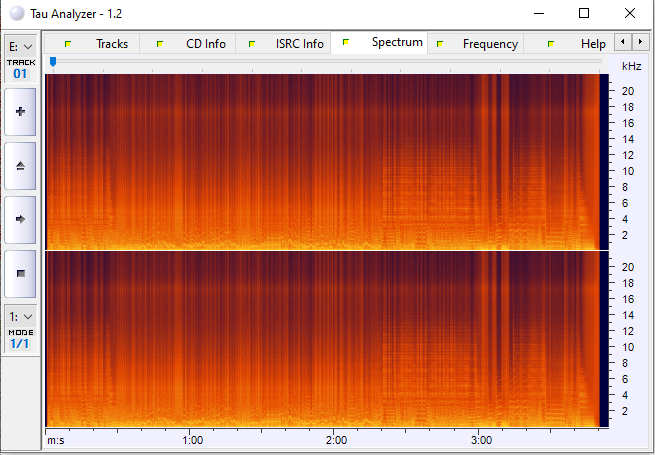Image resolution: width=655 pixels, height=455 pixels.
Task: Click the yellow flag icon on Frequency tab
Action: pos(439,44)
